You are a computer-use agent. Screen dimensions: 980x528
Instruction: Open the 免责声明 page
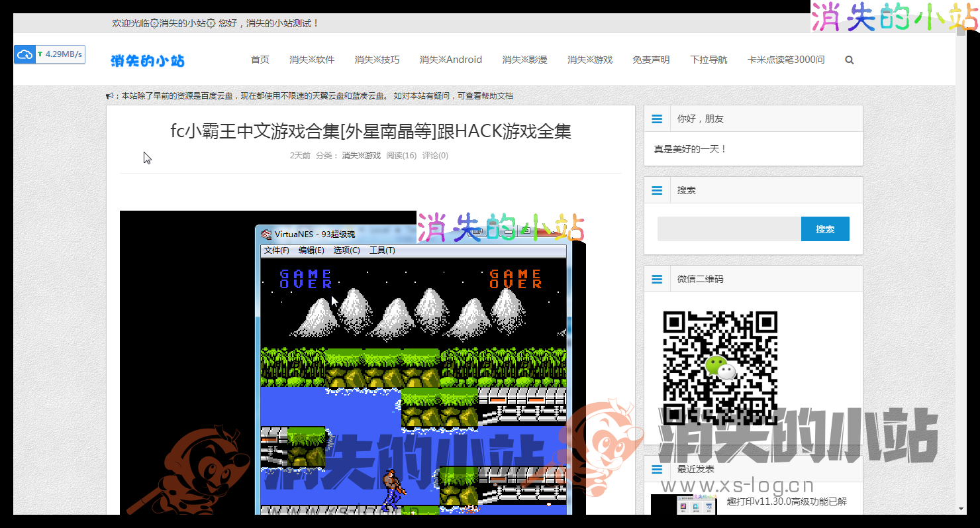click(x=651, y=60)
